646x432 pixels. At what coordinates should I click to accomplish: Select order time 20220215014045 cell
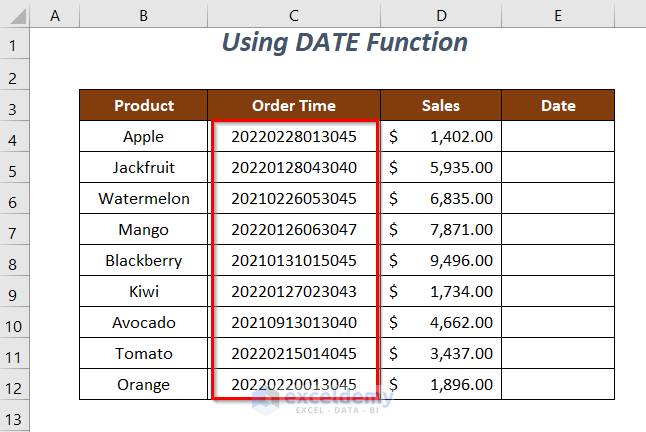point(294,354)
